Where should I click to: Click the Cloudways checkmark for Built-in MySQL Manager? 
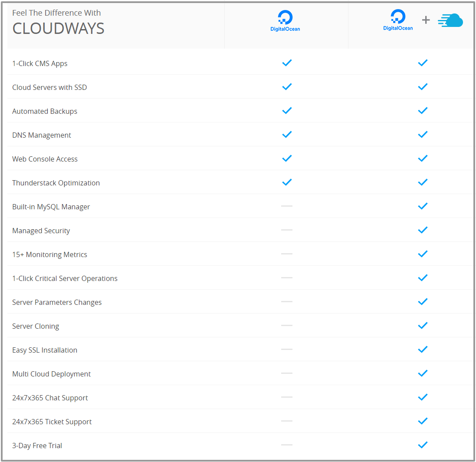[x=423, y=206]
